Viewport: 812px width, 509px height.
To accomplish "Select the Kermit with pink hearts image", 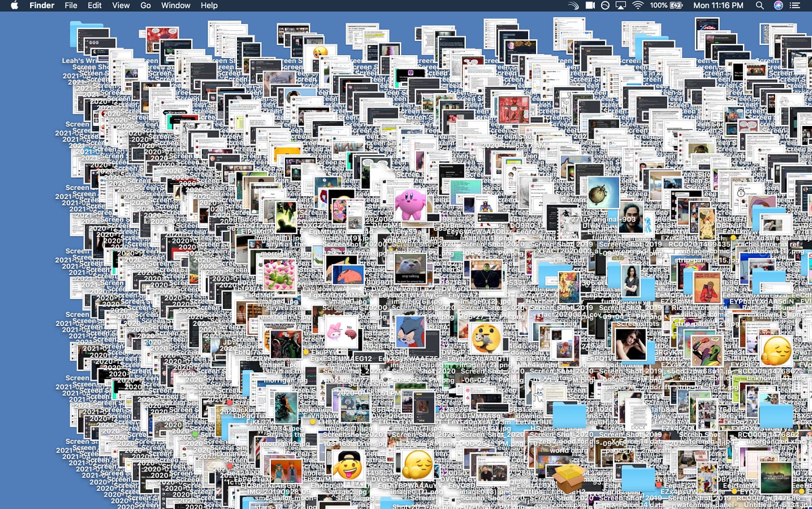I will [279, 275].
